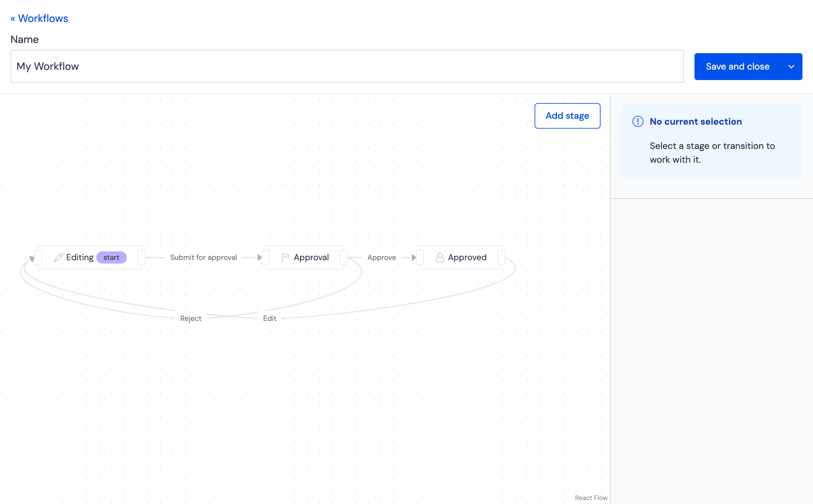This screenshot has height=504, width=813.
Task: Navigate back via Workflows link
Action: 38,17
